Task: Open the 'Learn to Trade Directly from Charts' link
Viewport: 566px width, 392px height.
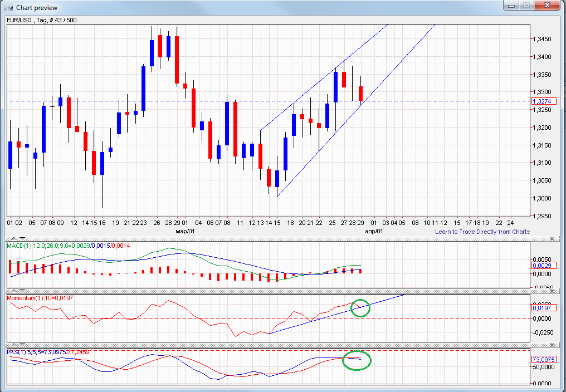Action: coord(482,232)
